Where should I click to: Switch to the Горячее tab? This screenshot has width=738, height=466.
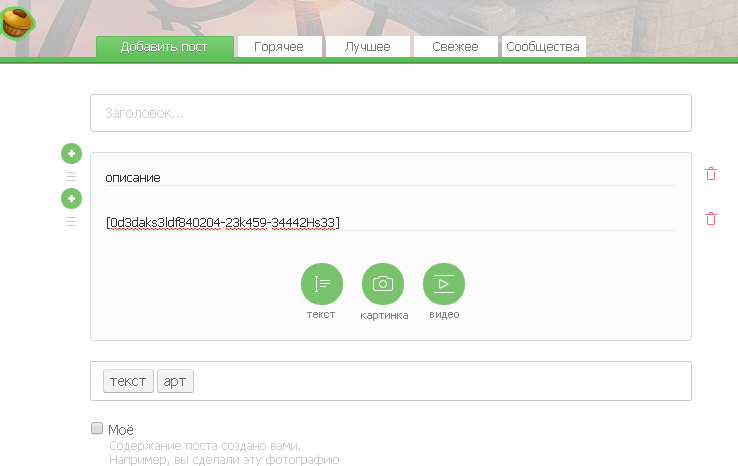(x=280, y=47)
